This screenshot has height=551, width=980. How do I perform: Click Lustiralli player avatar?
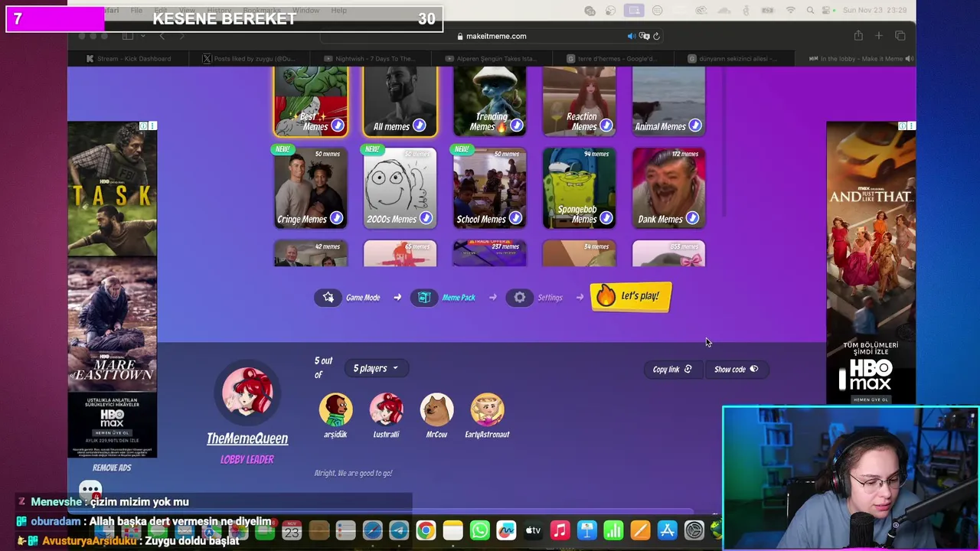tap(386, 410)
